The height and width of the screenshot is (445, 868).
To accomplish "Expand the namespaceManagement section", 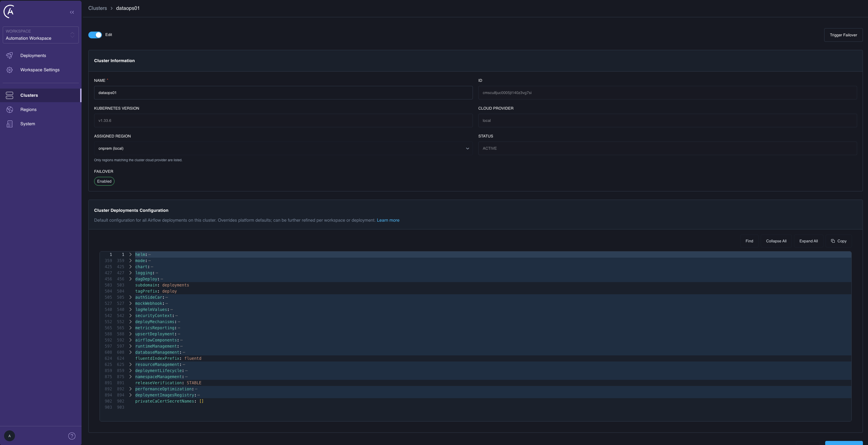I will click(130, 377).
